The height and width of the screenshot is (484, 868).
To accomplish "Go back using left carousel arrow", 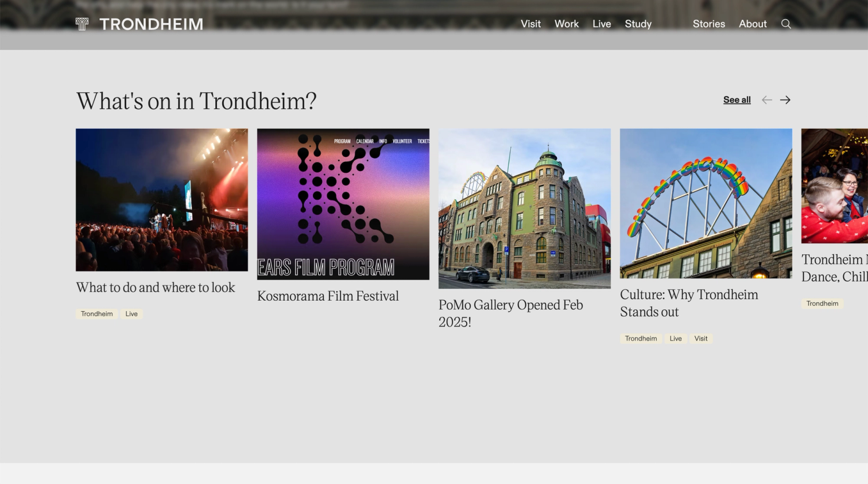I will (x=767, y=99).
